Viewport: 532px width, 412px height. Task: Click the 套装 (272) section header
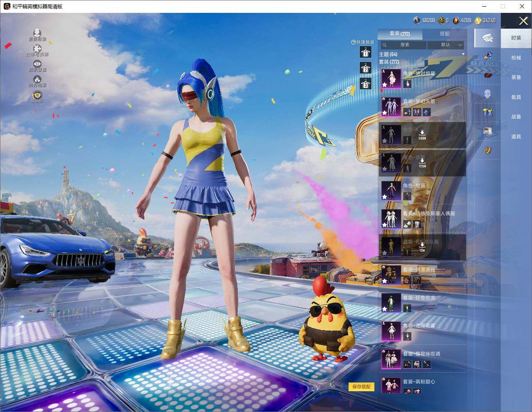[389, 62]
